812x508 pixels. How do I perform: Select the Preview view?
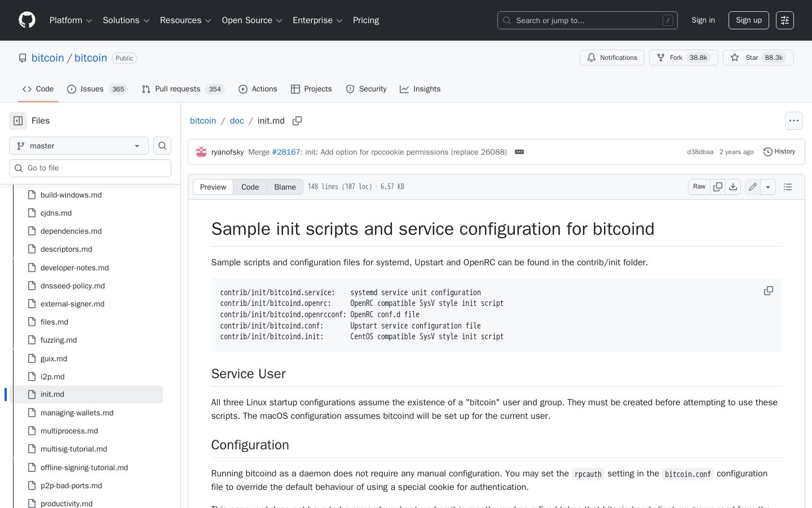tap(213, 187)
